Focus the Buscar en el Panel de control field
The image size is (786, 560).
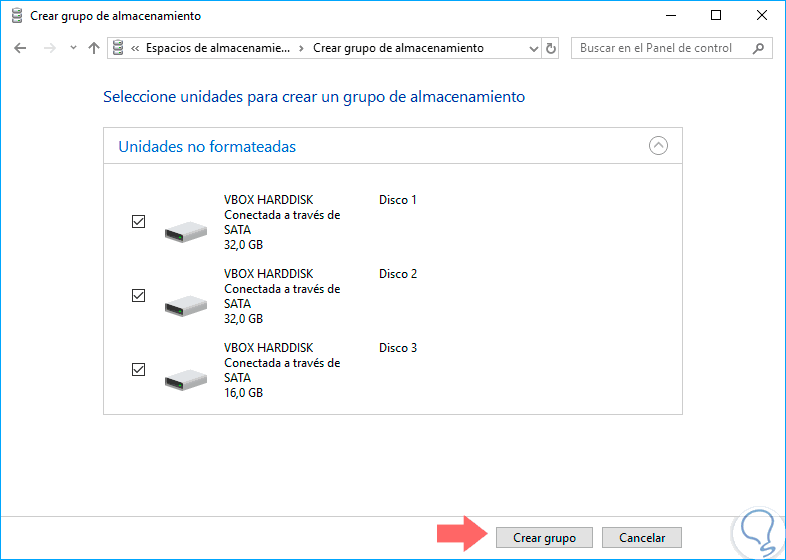tap(660, 48)
